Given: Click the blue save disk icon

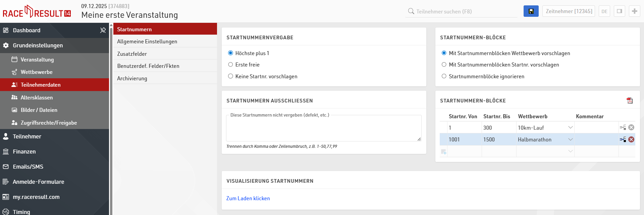Looking at the screenshot, I should coord(531,11).
